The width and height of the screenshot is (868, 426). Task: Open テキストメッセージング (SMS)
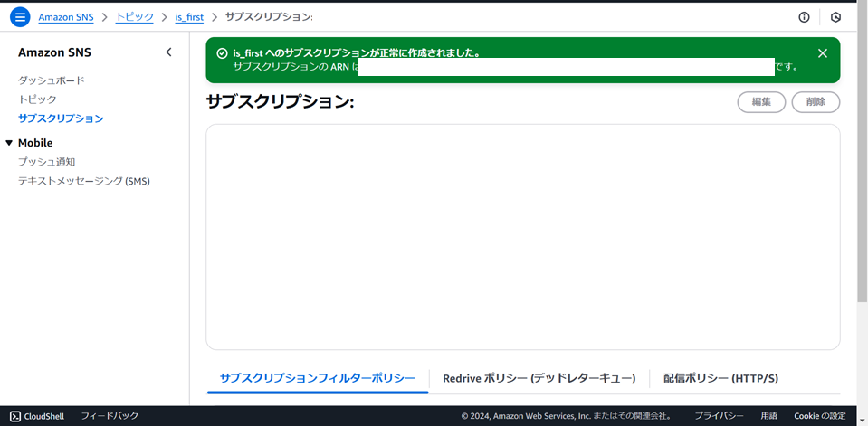point(84,181)
